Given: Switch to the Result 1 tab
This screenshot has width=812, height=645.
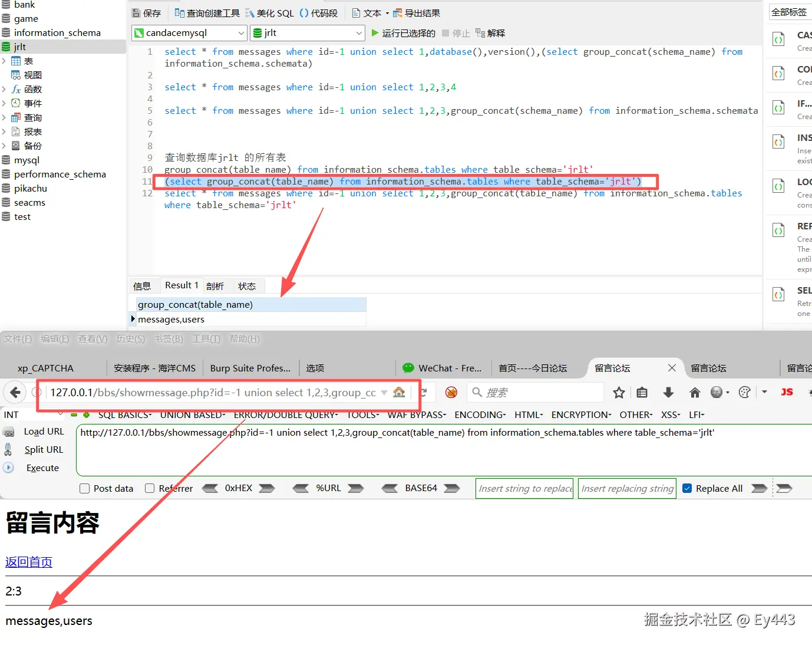Looking at the screenshot, I should [x=181, y=285].
